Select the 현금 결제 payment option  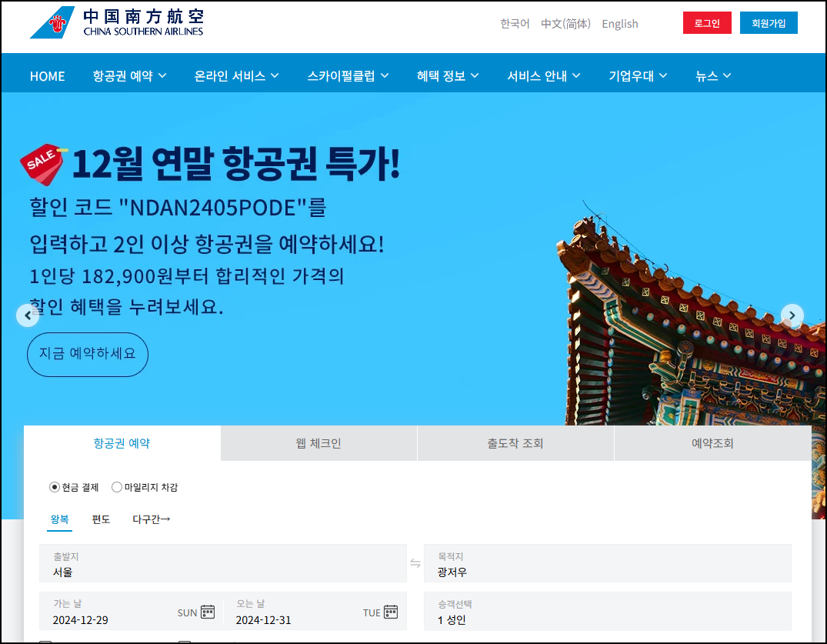tap(54, 486)
